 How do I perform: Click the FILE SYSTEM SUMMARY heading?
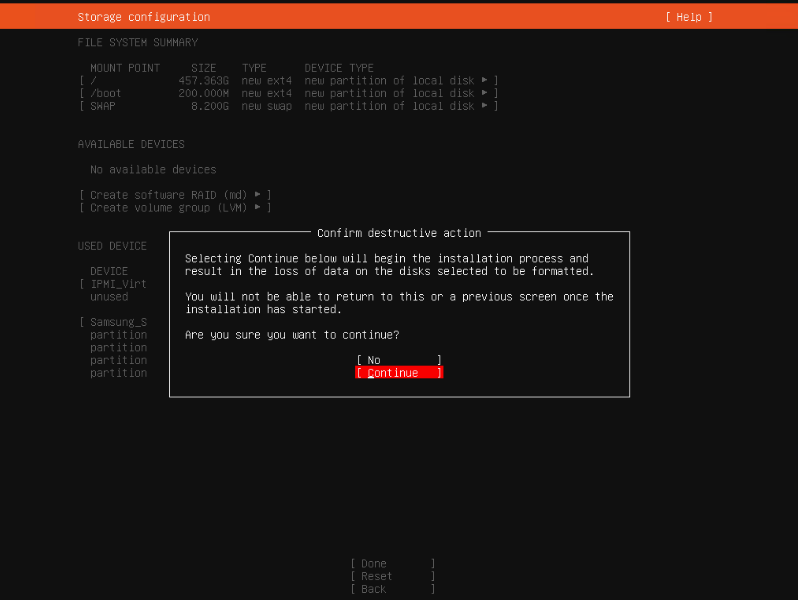point(137,43)
